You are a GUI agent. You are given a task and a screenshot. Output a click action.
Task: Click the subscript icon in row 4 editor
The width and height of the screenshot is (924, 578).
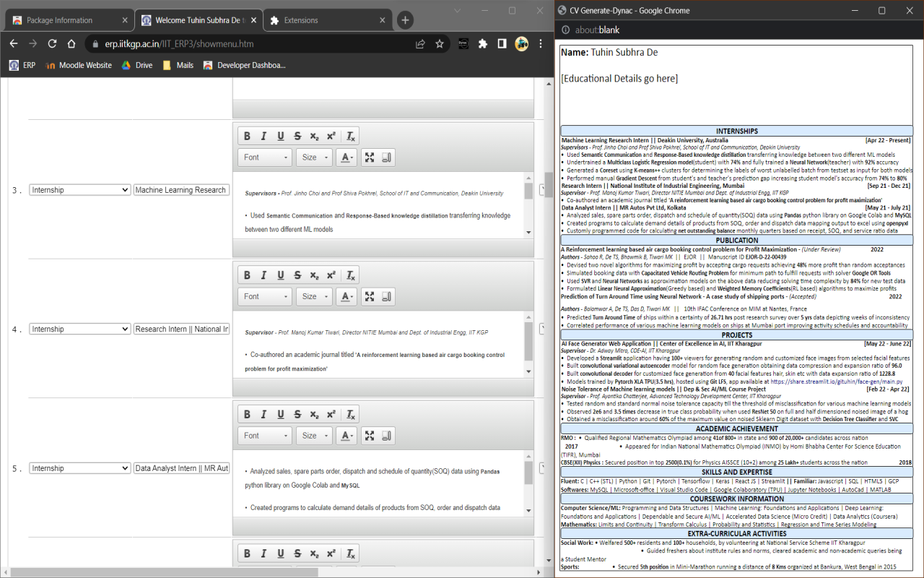[x=314, y=275]
